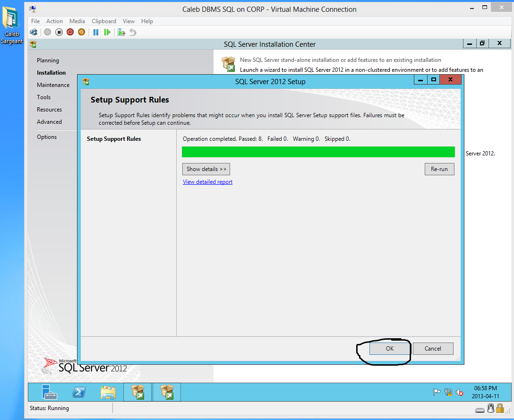Maximize the SQL Server 2012 Setup dialog

pos(433,80)
